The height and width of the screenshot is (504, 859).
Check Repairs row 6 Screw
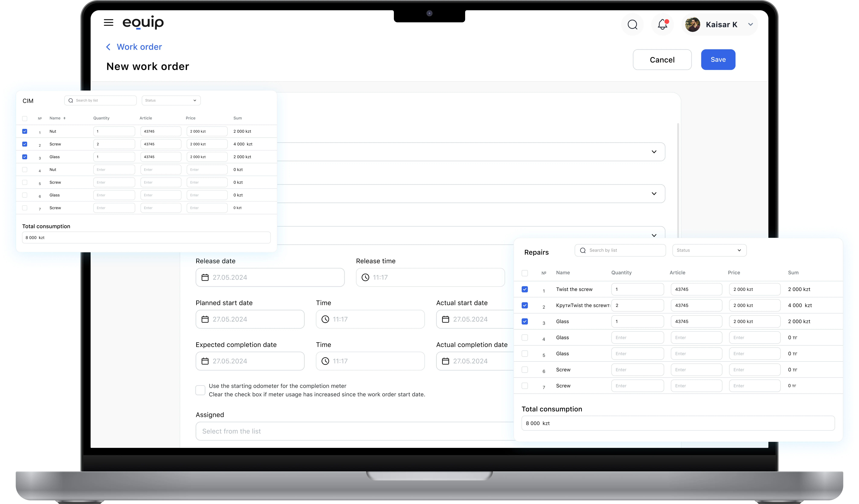coord(525,370)
